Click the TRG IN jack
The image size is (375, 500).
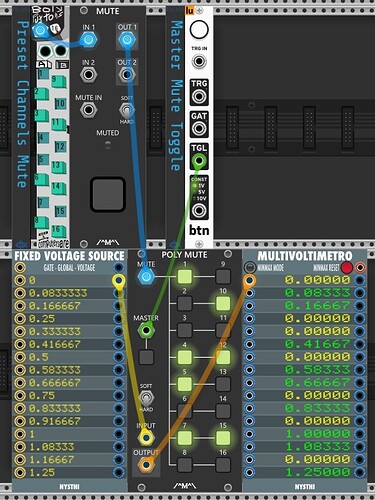click(199, 62)
